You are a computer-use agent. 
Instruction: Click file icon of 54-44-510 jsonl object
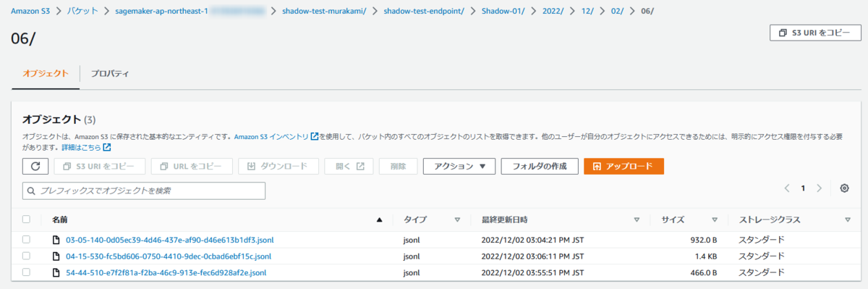click(56, 273)
